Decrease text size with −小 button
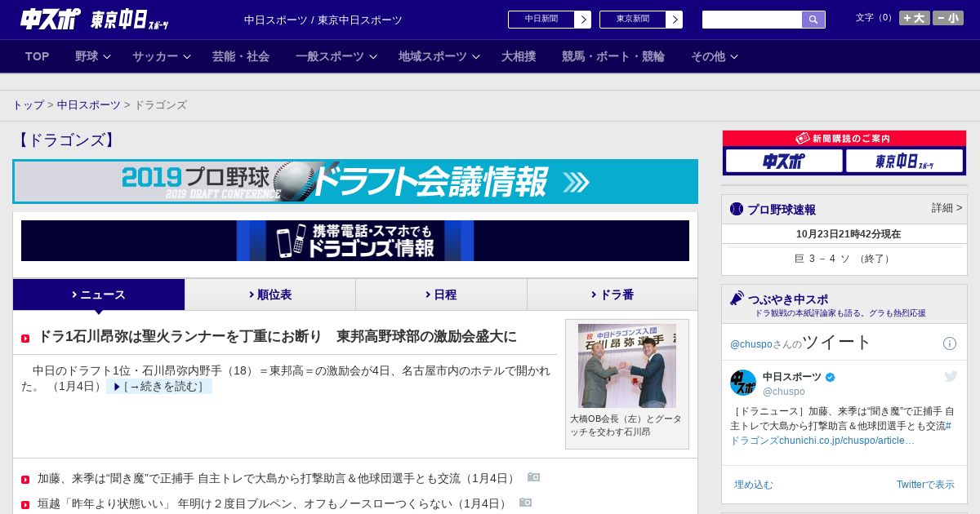This screenshot has width=980, height=514. 948,18
